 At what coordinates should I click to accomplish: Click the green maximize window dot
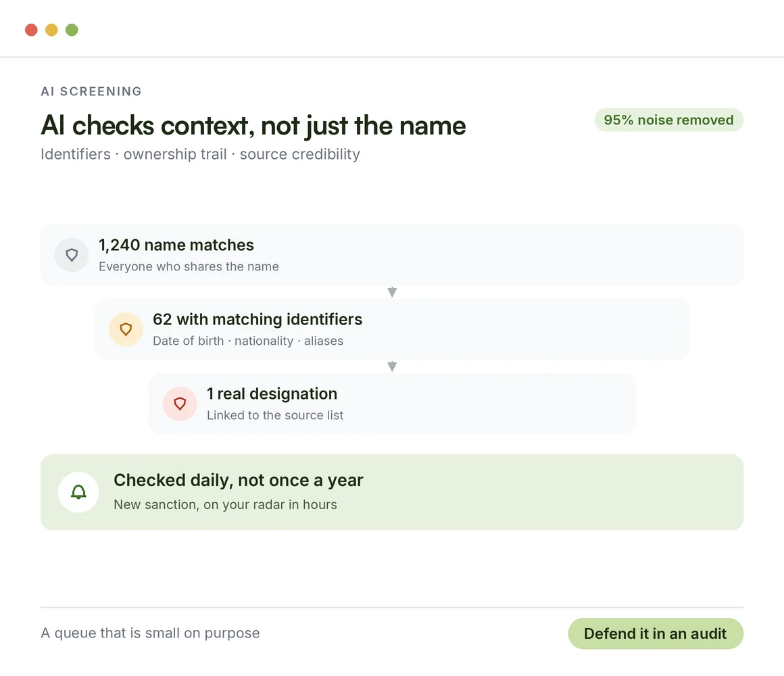(72, 30)
